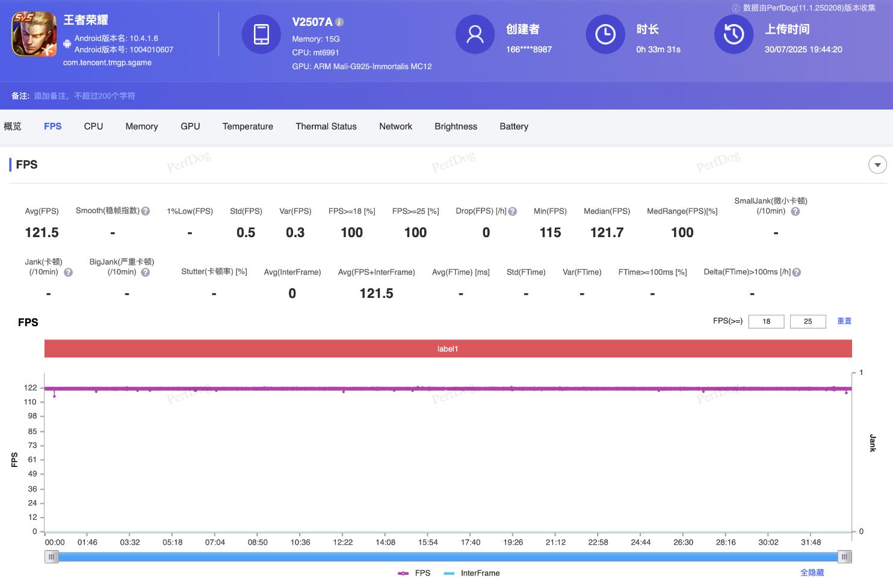Screen dimensions: 893x588
Task: Switch to the CPU tab
Action: click(x=93, y=126)
